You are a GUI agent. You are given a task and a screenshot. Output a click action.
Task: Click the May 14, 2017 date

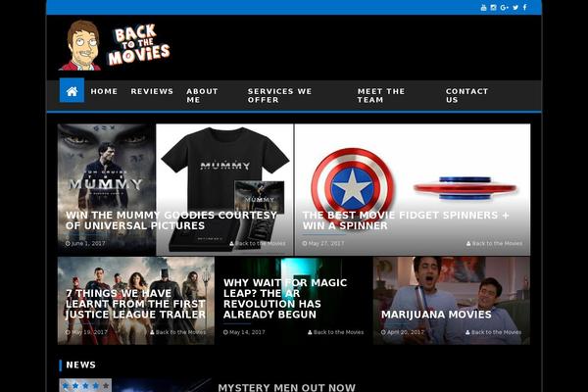tap(244, 332)
